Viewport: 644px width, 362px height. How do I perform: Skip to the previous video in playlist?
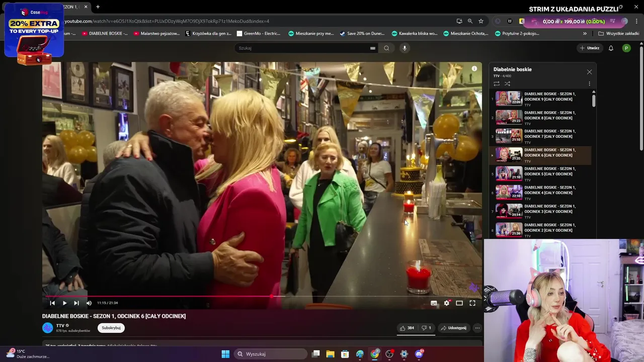(x=52, y=303)
